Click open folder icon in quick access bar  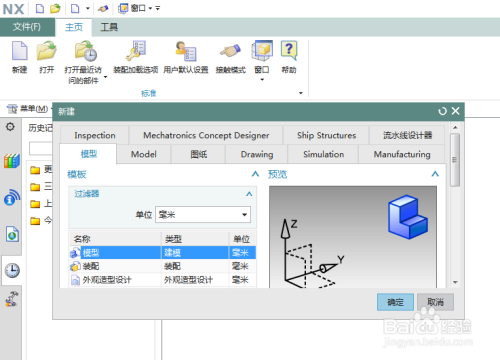55,9
